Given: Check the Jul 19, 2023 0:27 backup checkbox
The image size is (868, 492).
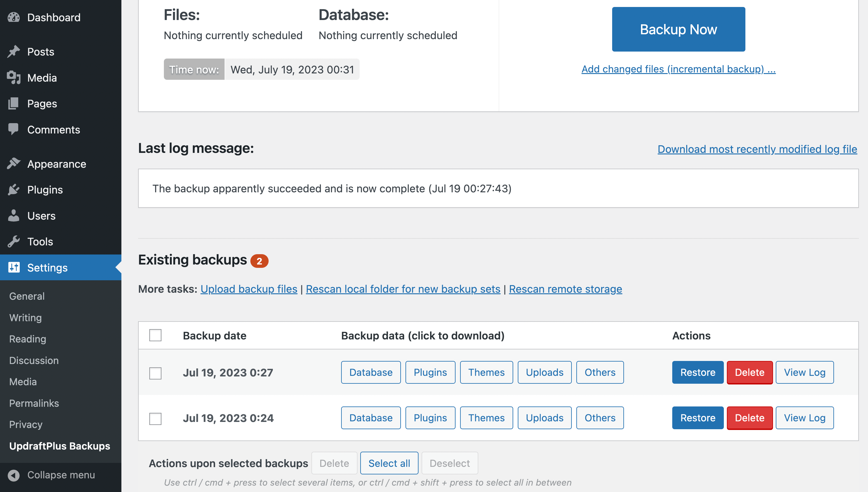Looking at the screenshot, I should pos(155,373).
